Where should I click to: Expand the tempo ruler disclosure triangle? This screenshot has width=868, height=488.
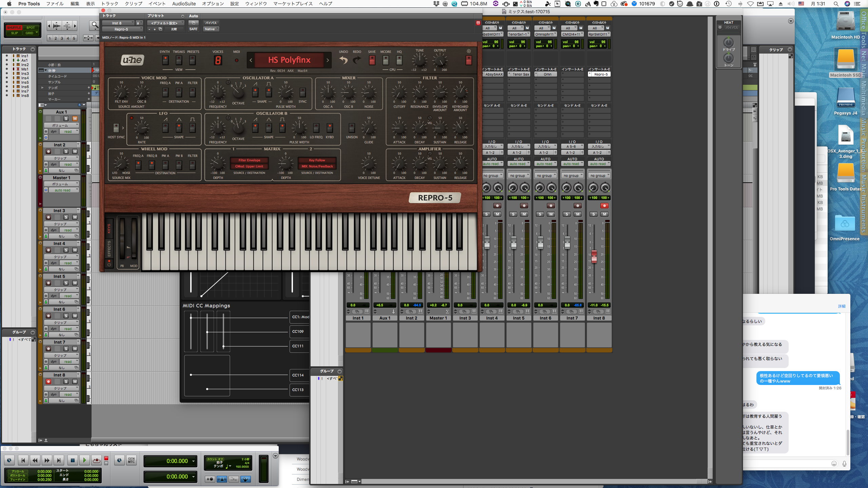click(x=42, y=88)
